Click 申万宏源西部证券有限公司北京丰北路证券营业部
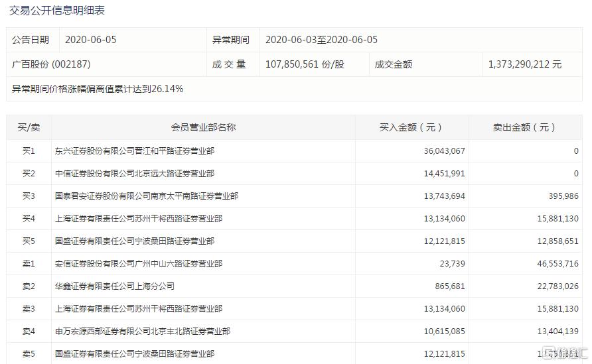 coord(142,332)
